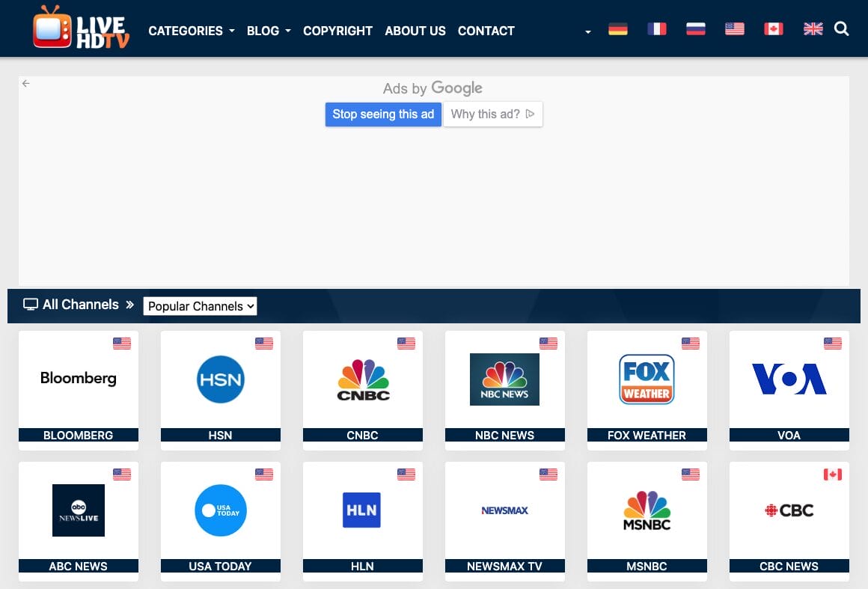
Task: Click the HSN channel label
Action: coord(220,435)
